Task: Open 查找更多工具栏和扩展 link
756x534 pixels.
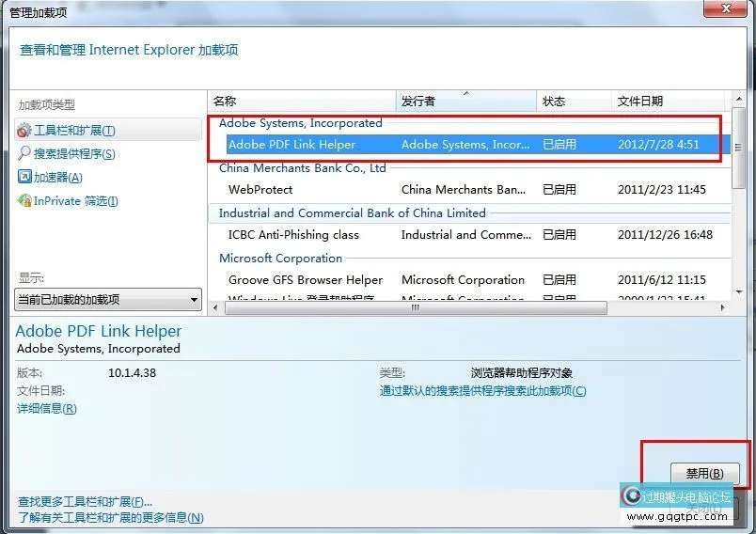Action: (x=85, y=502)
